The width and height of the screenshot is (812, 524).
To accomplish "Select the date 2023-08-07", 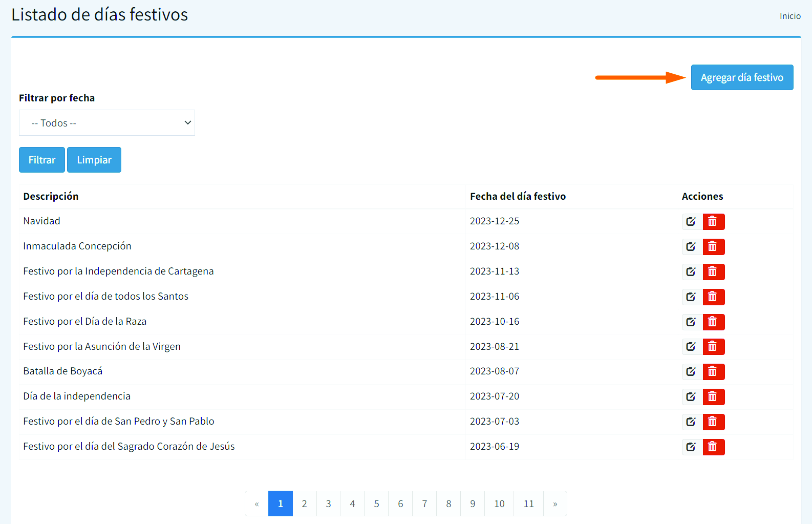I will pyautogui.click(x=494, y=371).
